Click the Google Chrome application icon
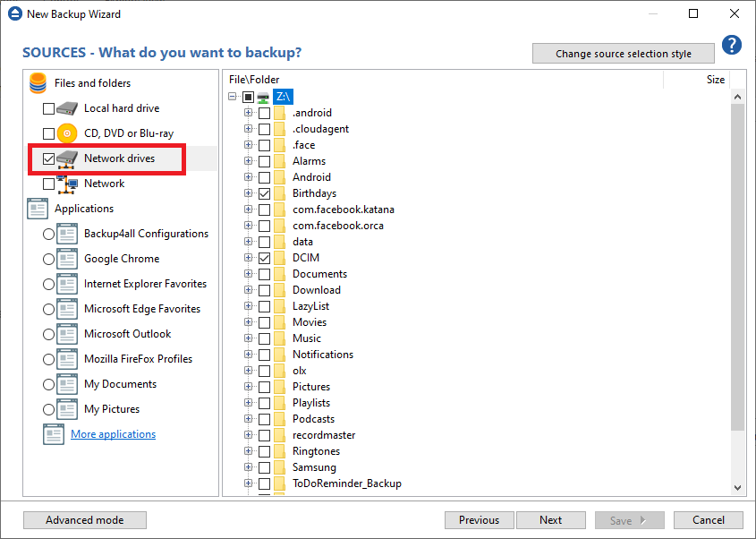Viewport: 756px width, 539px height. click(x=67, y=259)
